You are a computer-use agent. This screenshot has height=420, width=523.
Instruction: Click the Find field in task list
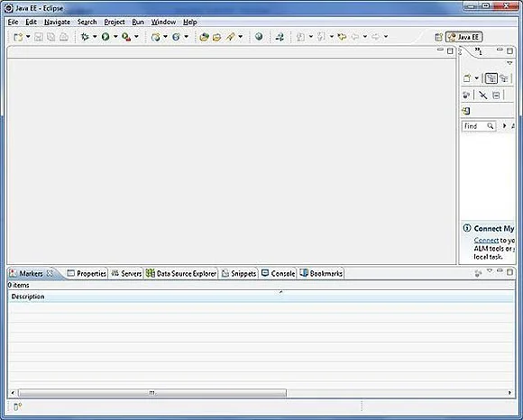pyautogui.click(x=478, y=126)
